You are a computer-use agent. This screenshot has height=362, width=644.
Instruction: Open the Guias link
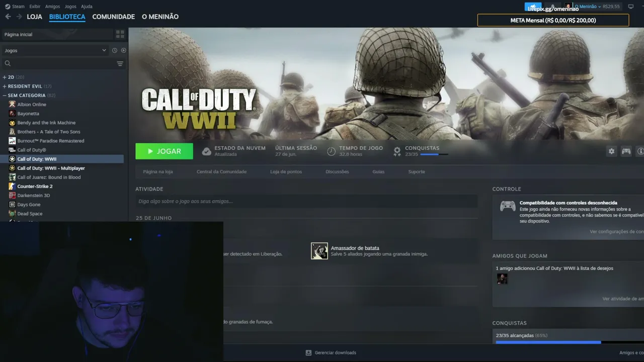pyautogui.click(x=378, y=171)
